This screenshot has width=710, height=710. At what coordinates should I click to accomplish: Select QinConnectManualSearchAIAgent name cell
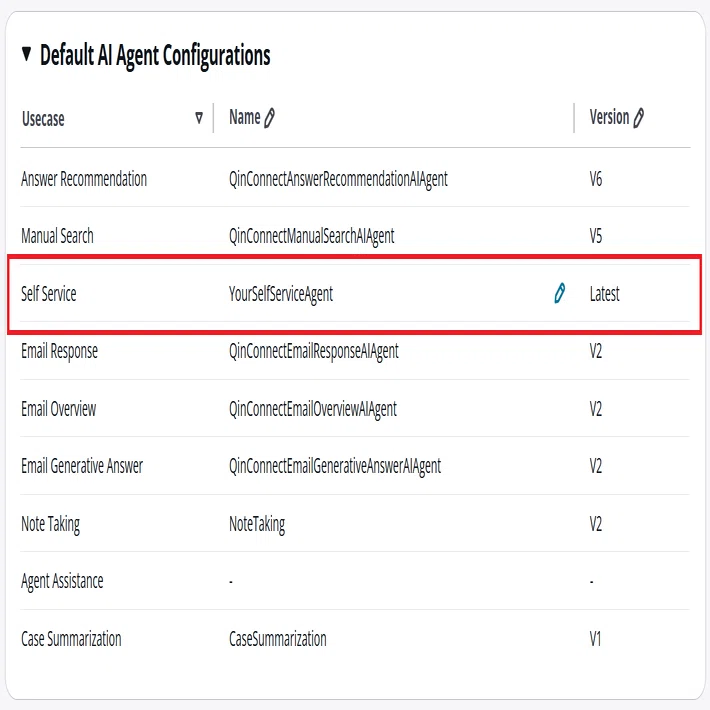tap(312, 236)
